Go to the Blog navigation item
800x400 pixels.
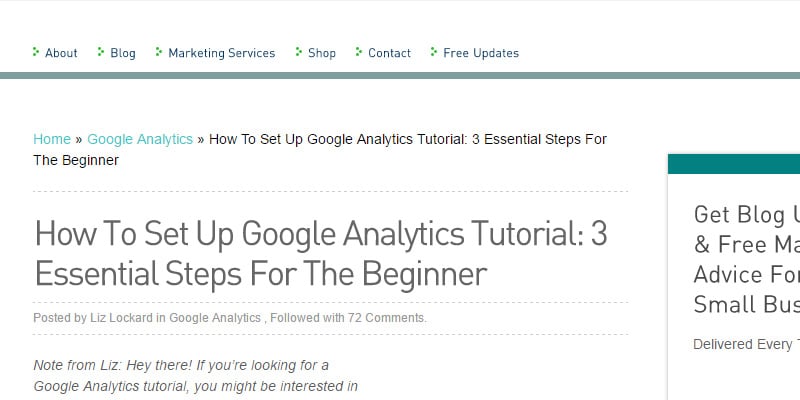(123, 53)
